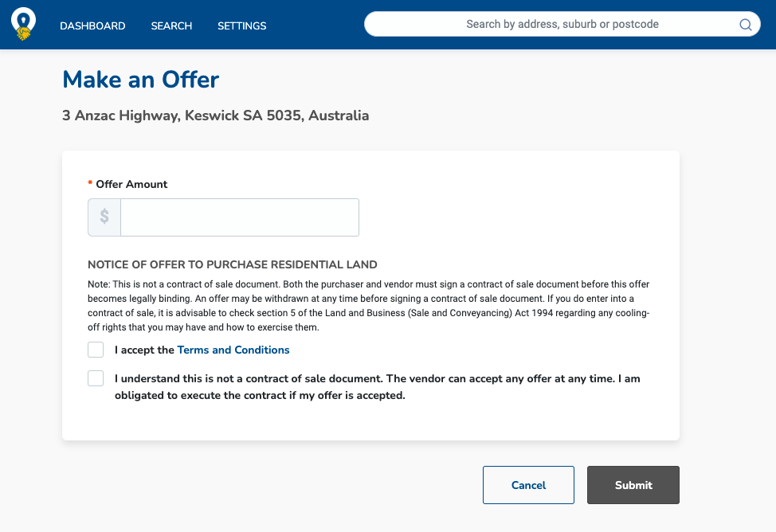Go to the Search nav item
Image resolution: width=776 pixels, height=532 pixels.
[171, 25]
